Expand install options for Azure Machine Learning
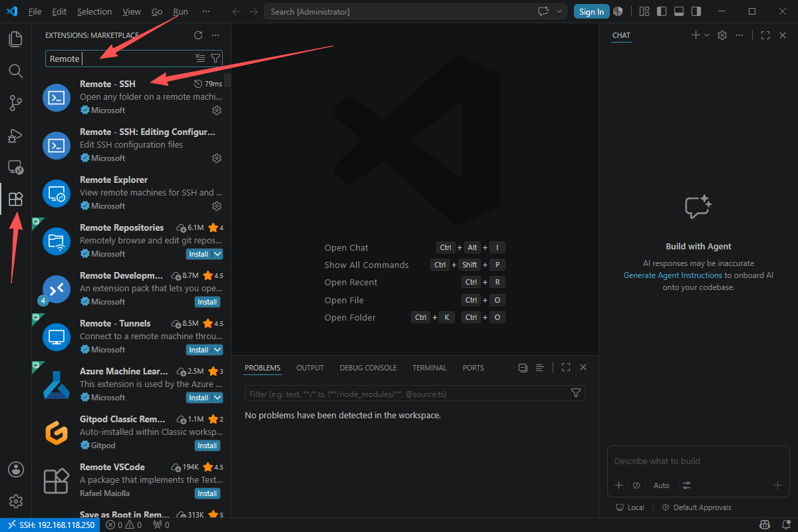Image resolution: width=798 pixels, height=532 pixels. pyautogui.click(x=217, y=398)
